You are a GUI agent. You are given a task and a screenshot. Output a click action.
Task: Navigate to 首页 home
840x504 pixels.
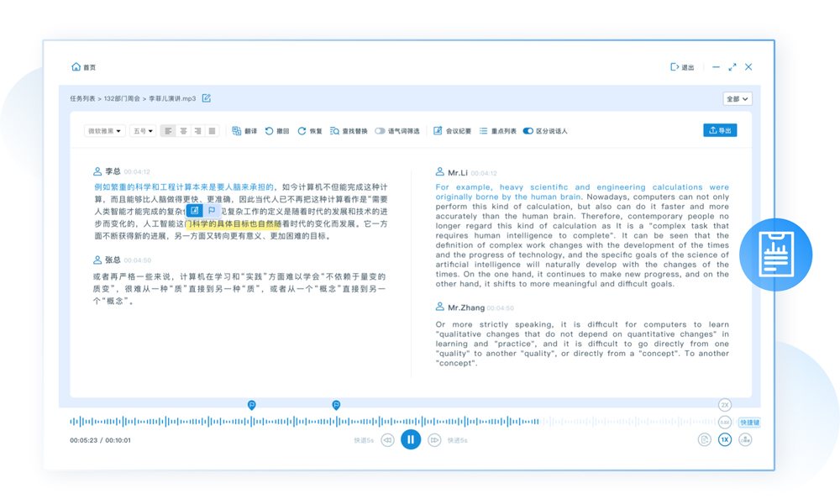click(83, 67)
